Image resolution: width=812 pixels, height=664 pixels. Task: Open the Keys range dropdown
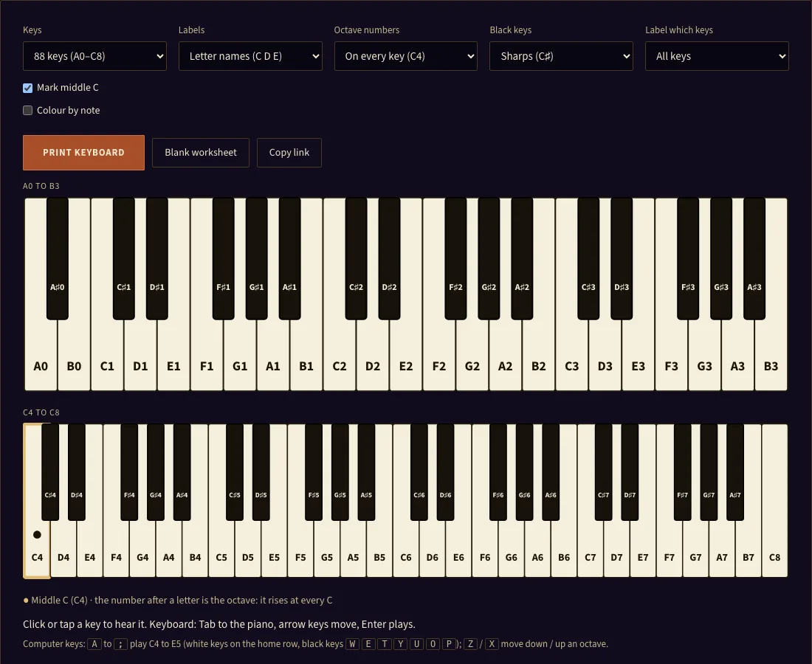tap(94, 56)
